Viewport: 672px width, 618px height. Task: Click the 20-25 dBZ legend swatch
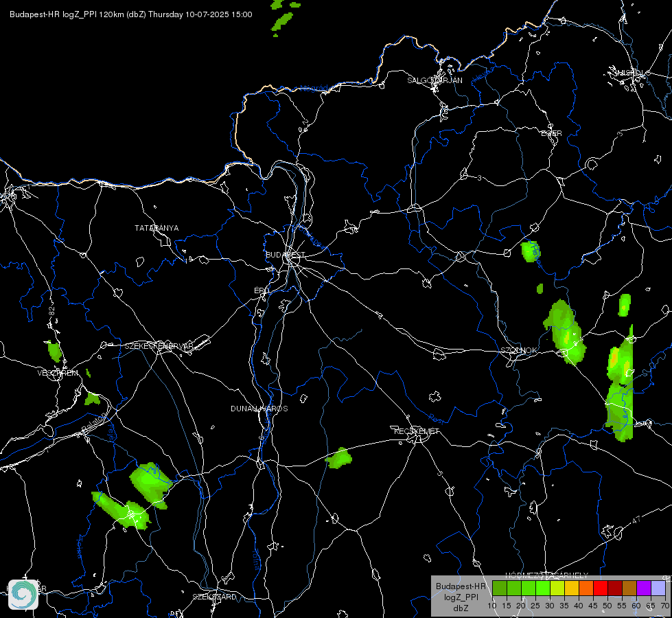pos(529,588)
